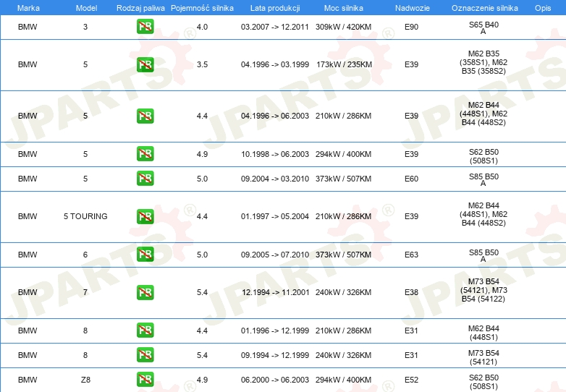Screen dimensions: 566x392
Task: Select the Z8 model cell
Action: pos(85,380)
